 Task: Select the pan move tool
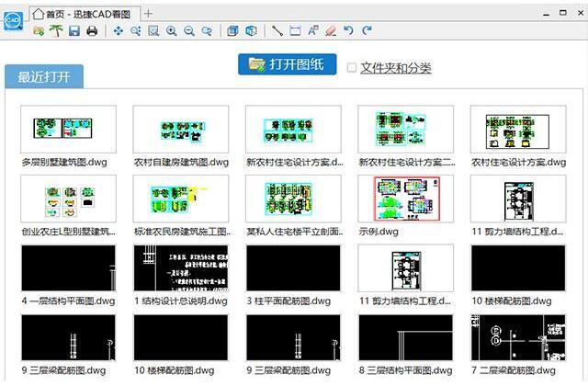point(118,31)
